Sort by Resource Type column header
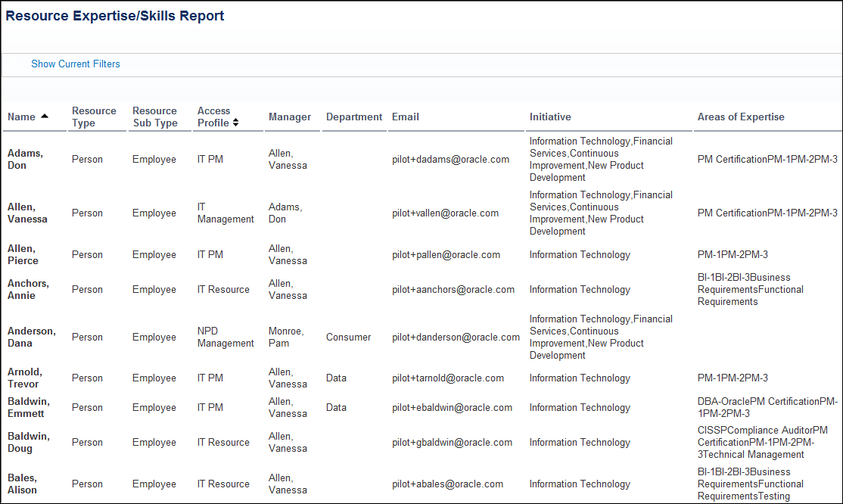 (94, 117)
